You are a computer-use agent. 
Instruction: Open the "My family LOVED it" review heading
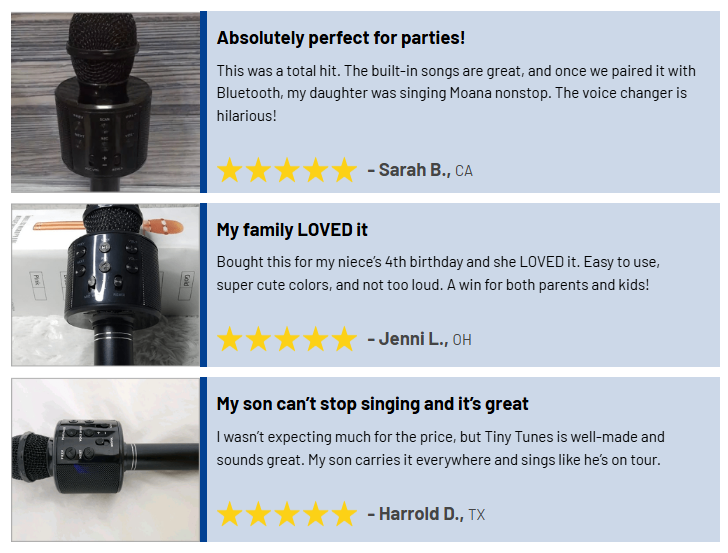tap(292, 230)
